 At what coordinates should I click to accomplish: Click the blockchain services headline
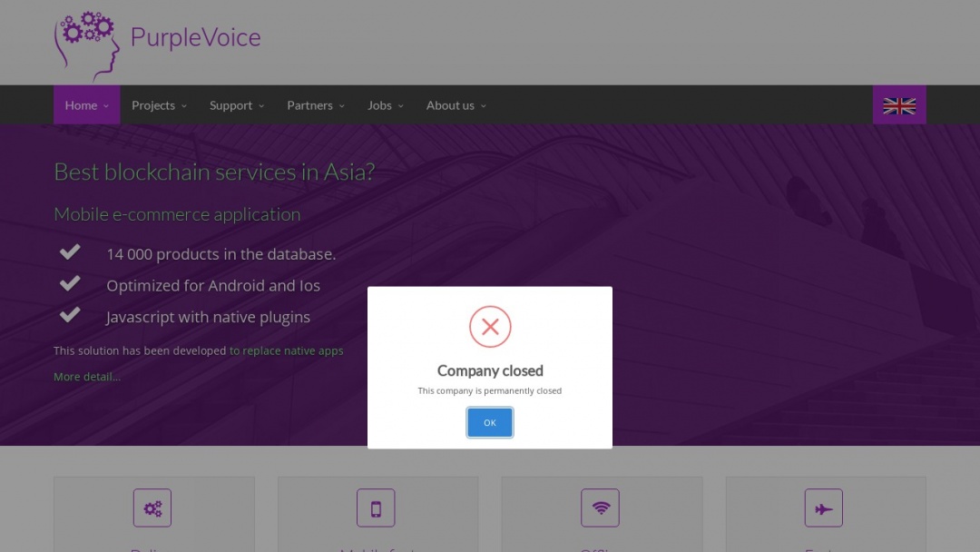[214, 172]
